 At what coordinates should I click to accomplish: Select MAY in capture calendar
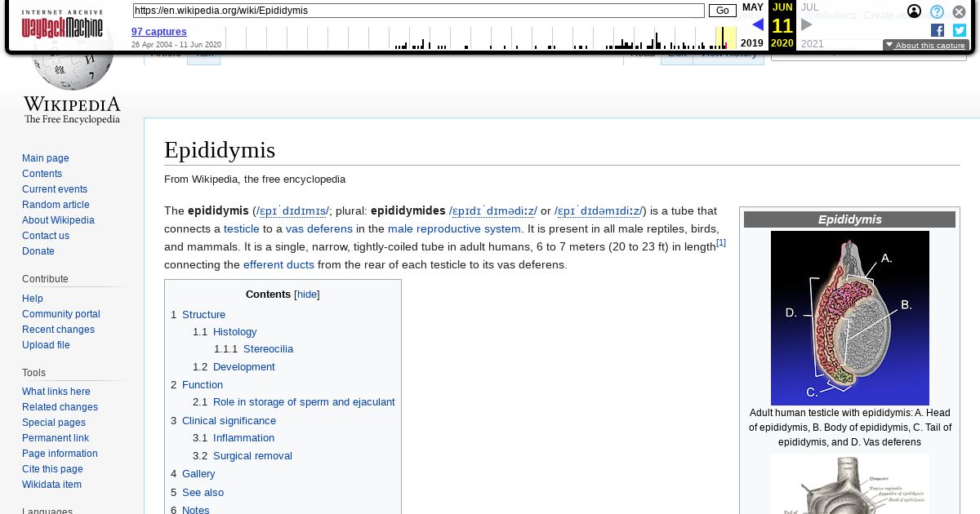coord(753,7)
